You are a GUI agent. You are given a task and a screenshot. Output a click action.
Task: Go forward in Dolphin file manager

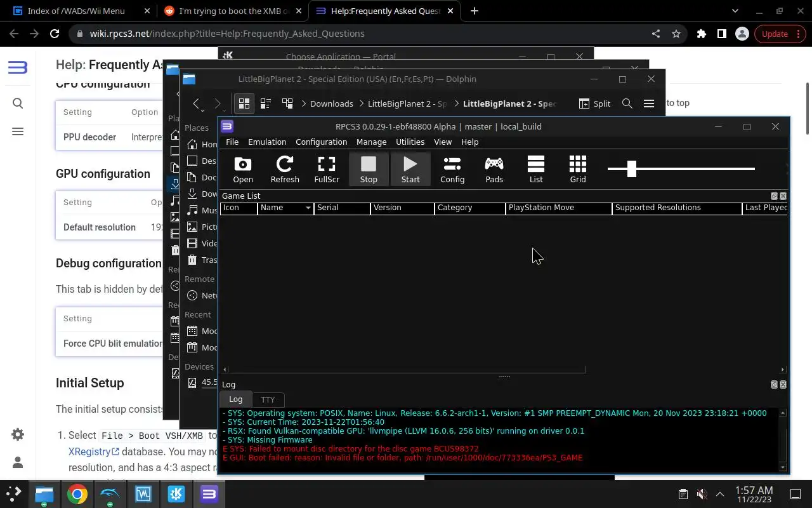coord(218,104)
